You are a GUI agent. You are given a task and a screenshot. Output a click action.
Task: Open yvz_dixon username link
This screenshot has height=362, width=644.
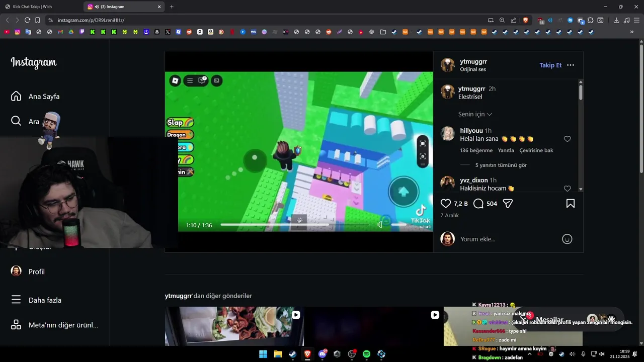pyautogui.click(x=474, y=180)
